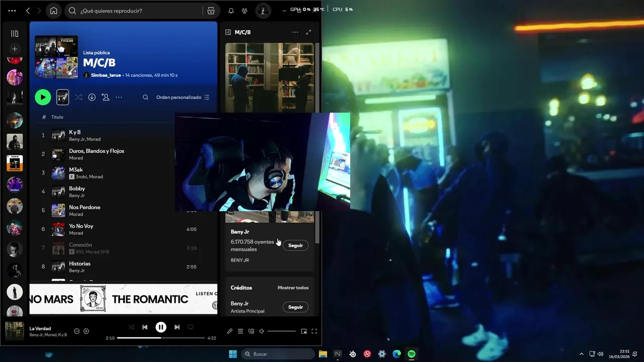Open the 'Beny Jr' artist name in credits

(239, 304)
